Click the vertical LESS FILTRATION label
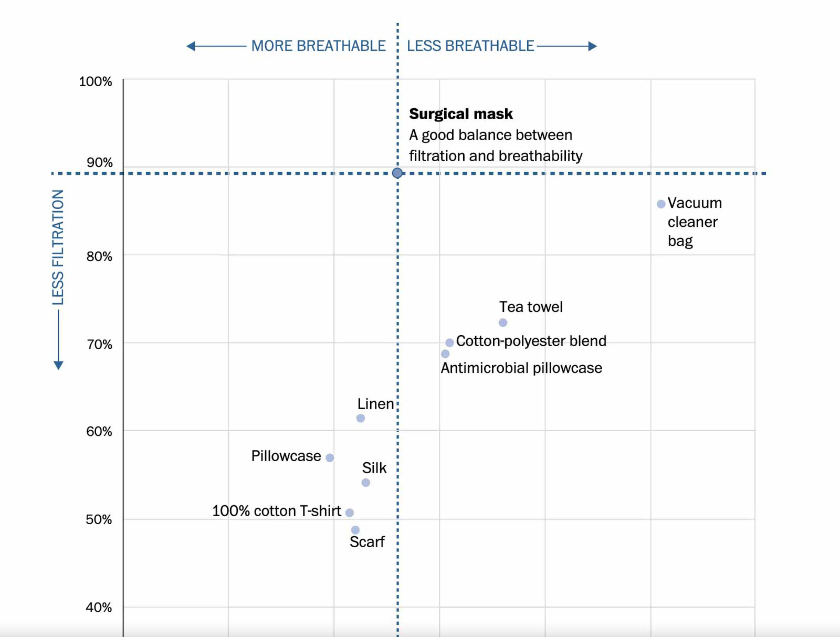 pos(58,247)
